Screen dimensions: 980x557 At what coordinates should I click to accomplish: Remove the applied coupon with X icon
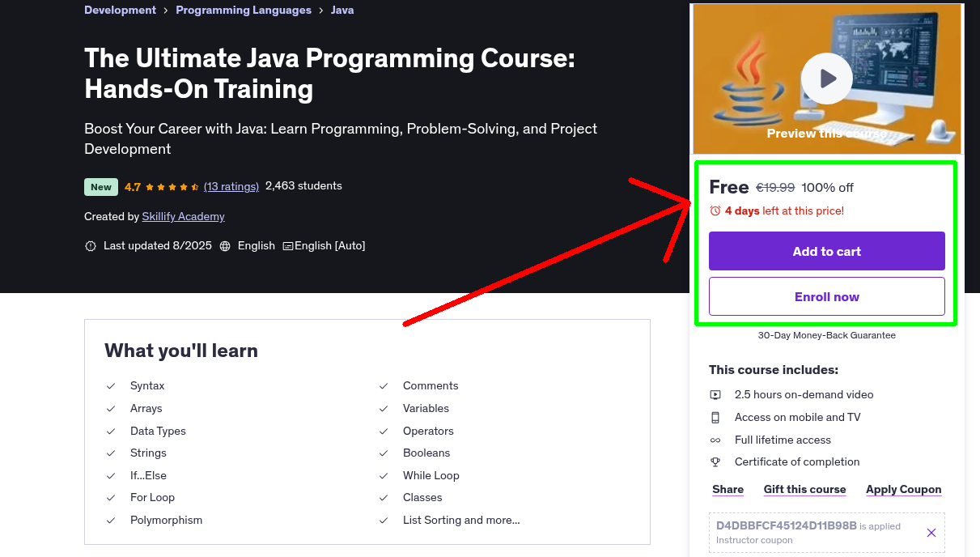coord(931,533)
